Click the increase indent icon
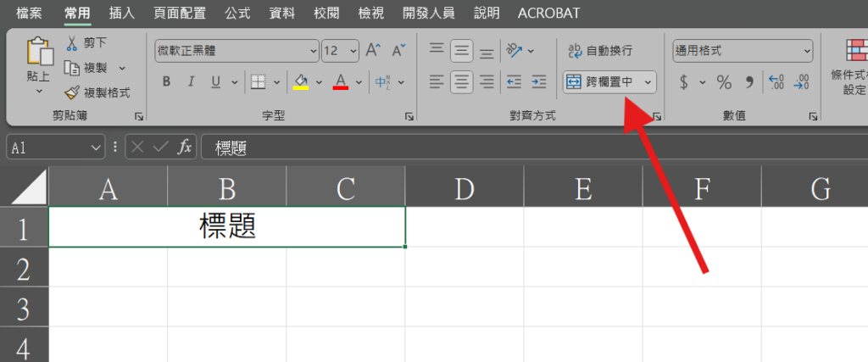The width and height of the screenshot is (868, 362). [538, 82]
